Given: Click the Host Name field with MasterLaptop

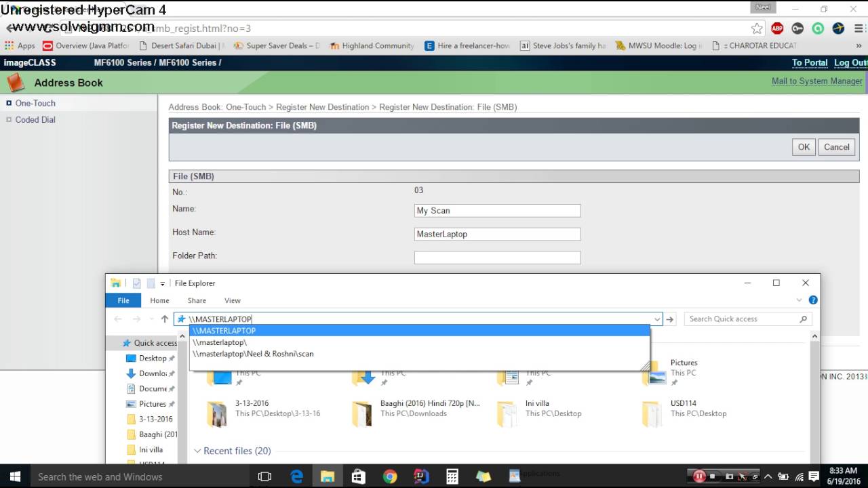Looking at the screenshot, I should tap(497, 234).
